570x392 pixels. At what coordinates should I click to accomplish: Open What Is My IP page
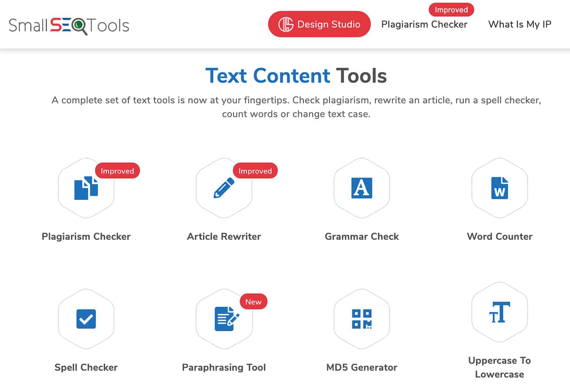(520, 24)
